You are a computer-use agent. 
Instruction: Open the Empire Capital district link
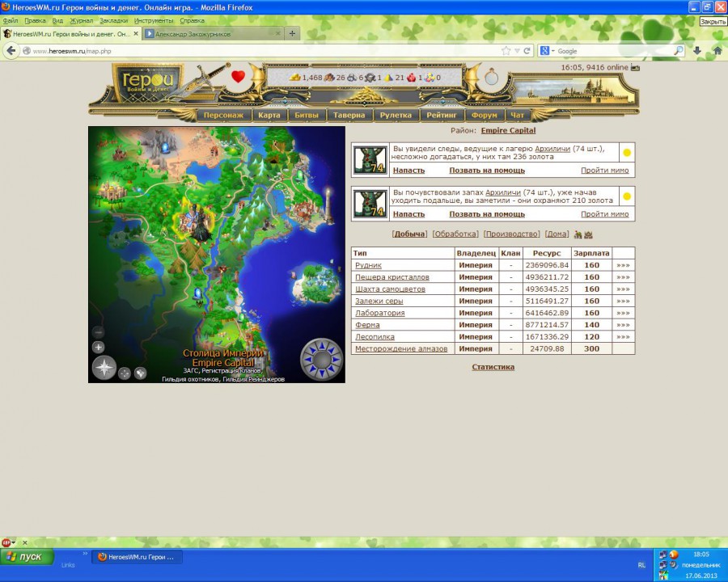tap(508, 130)
